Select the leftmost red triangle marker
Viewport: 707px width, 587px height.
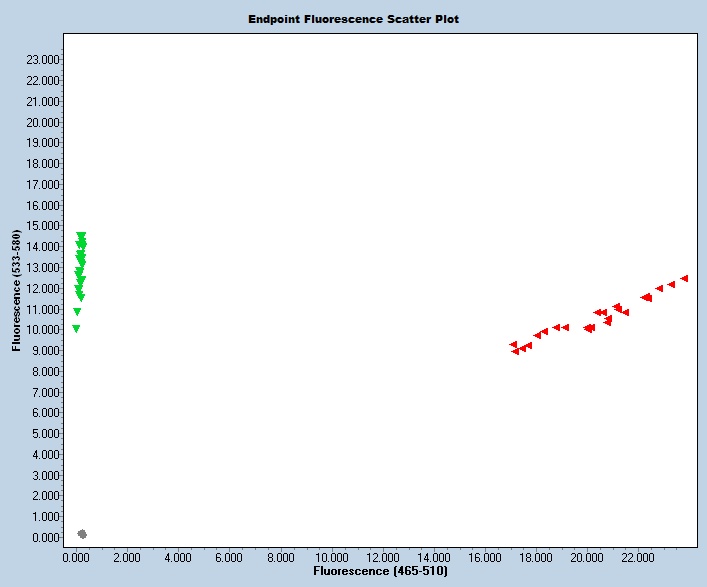point(513,344)
